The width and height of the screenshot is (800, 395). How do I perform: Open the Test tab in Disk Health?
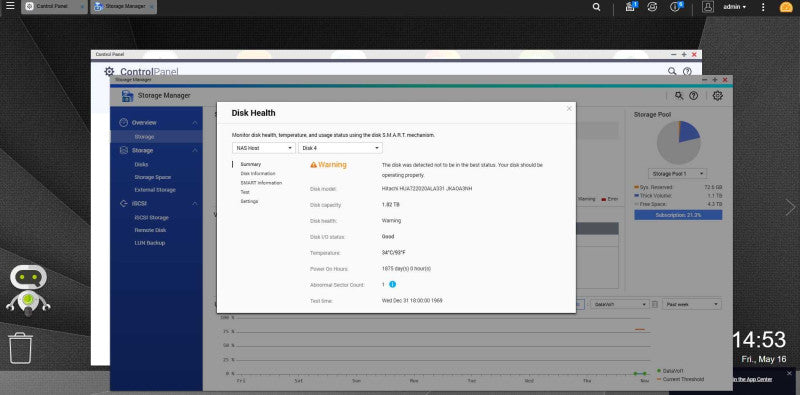pyautogui.click(x=245, y=192)
